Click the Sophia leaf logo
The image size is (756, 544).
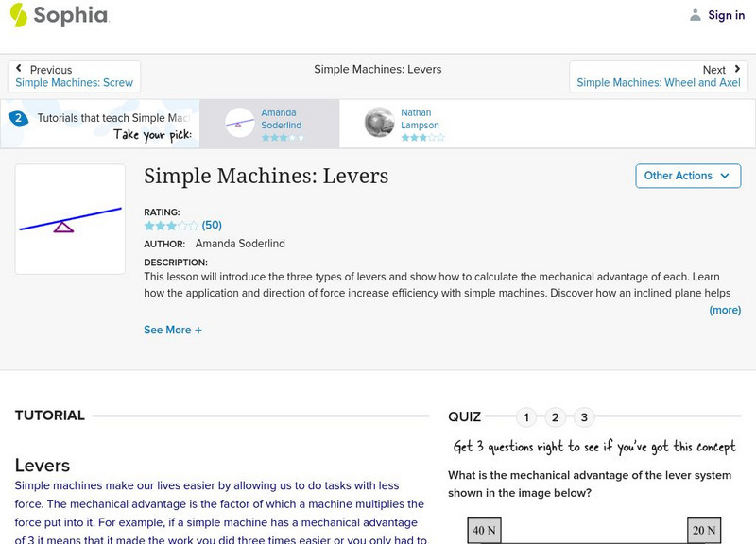click(17, 15)
